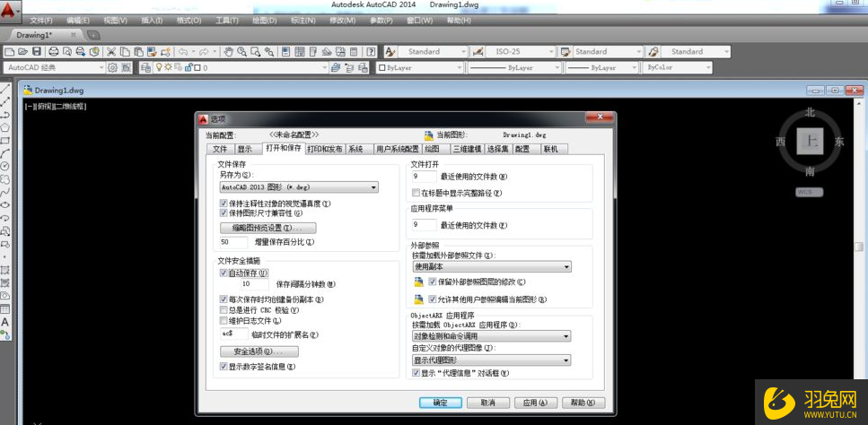
Task: Click the Undo arrow icon
Action: click(182, 52)
